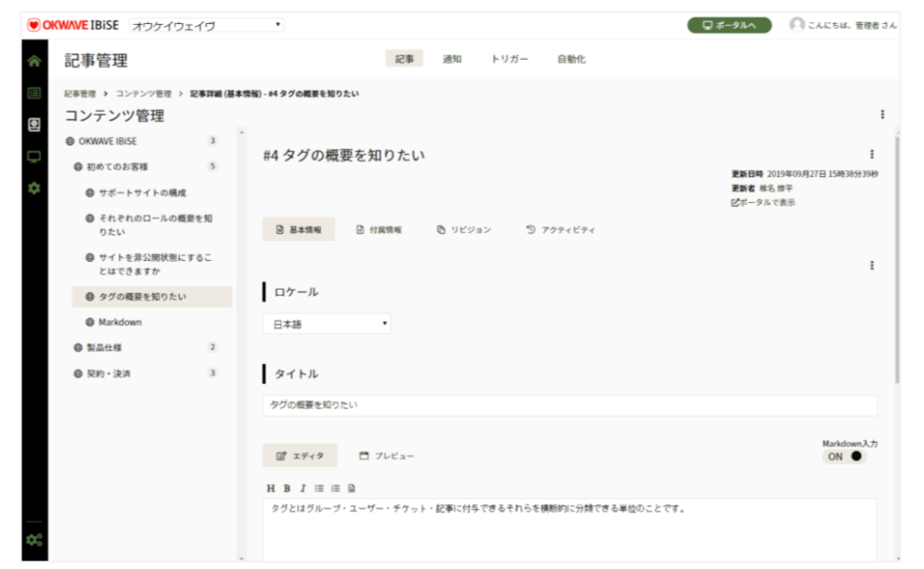Select the トリガー menu item
The image size is (924, 569).
pos(509,60)
